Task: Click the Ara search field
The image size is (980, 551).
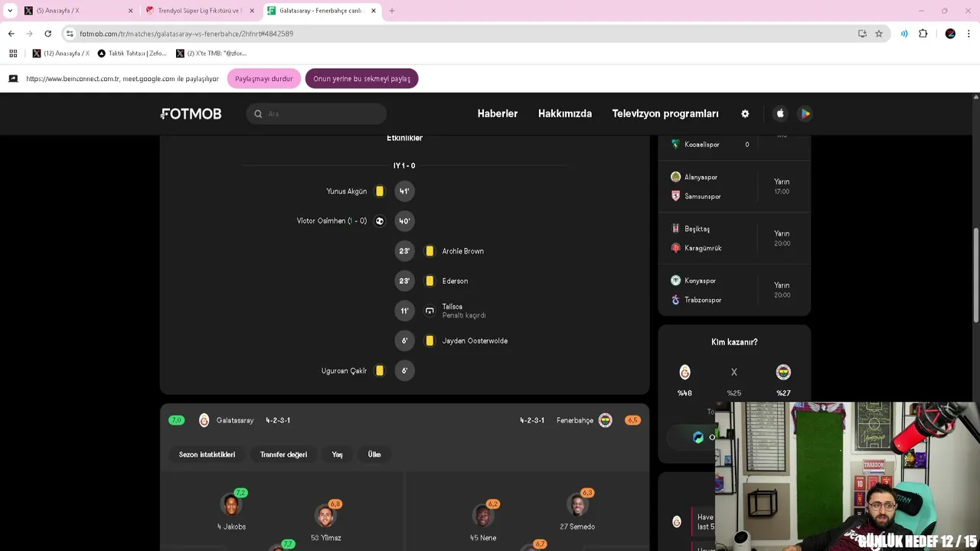Action: (x=316, y=114)
